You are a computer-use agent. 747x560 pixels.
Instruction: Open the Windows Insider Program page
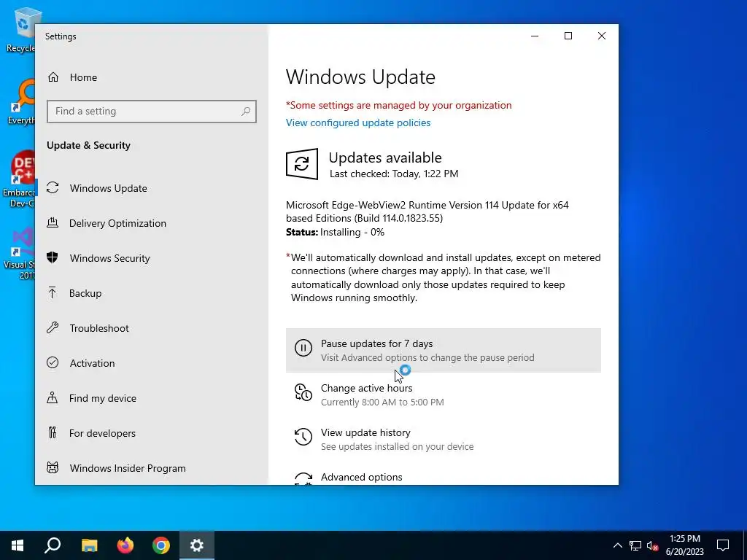point(128,468)
